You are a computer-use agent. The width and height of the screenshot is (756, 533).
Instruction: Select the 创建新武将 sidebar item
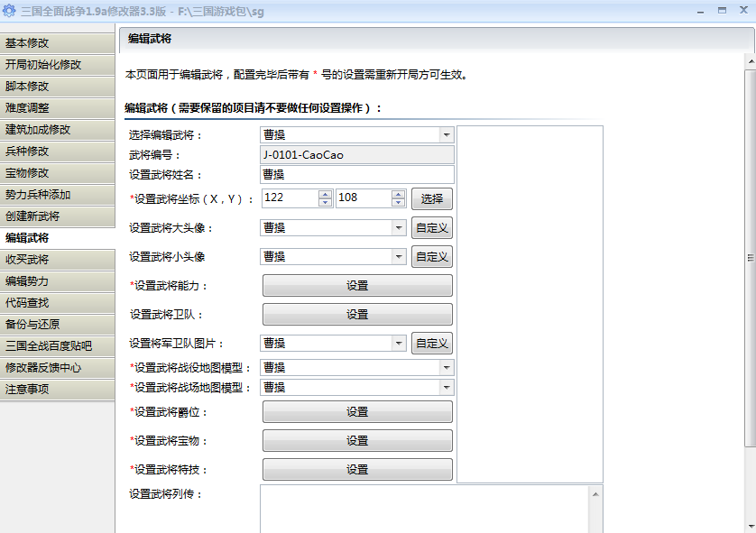[58, 216]
